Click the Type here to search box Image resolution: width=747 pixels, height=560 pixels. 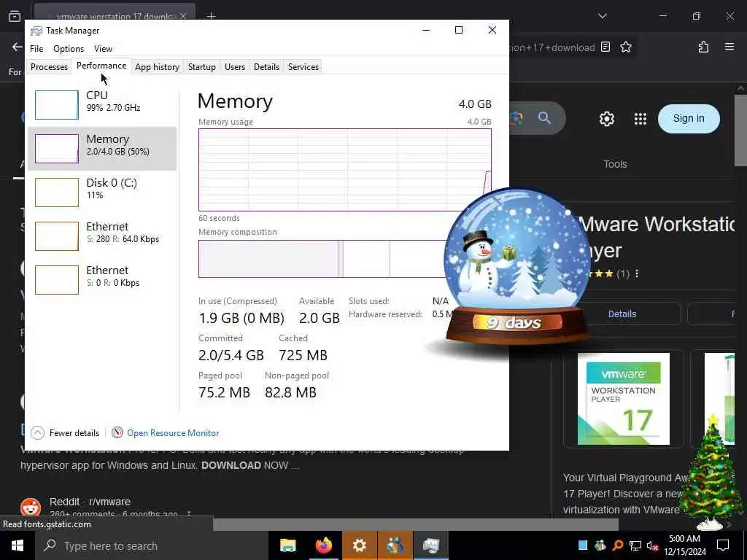point(152,545)
